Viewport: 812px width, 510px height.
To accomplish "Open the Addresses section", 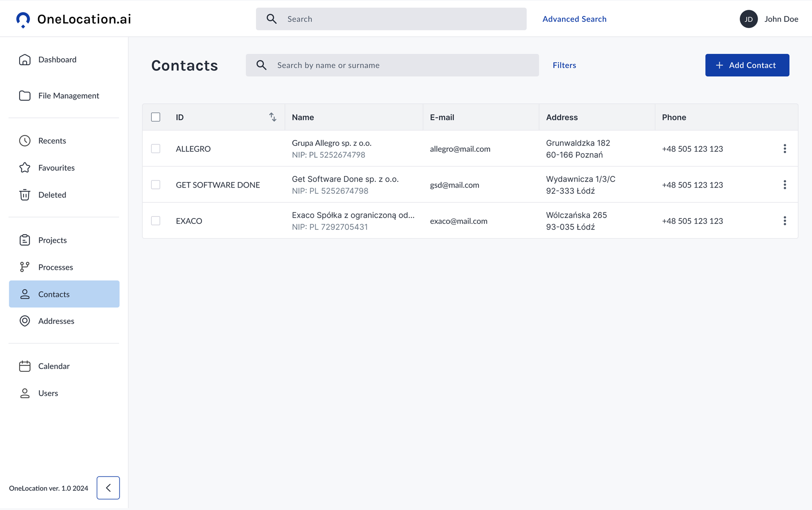I will pyautogui.click(x=64, y=321).
